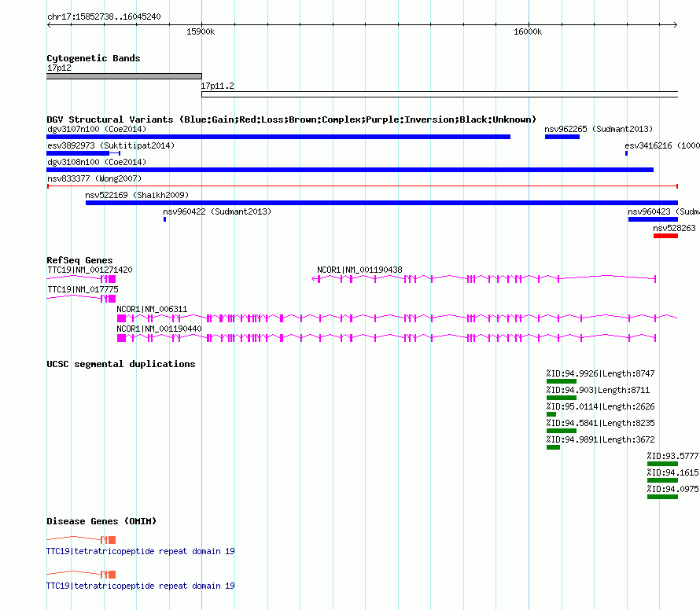The image size is (700, 610).
Task: Click segmental duplication %ID:94.9926 Length:8747 bar
Action: (561, 381)
